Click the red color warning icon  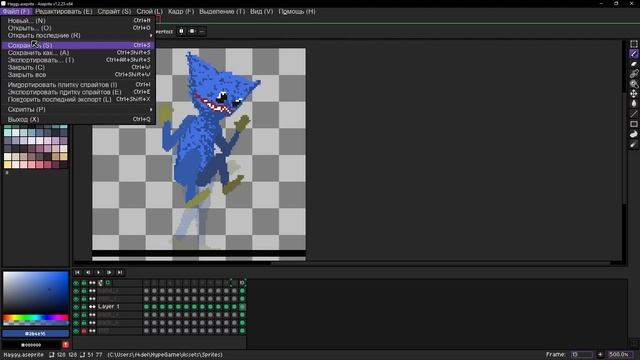(x=65, y=345)
